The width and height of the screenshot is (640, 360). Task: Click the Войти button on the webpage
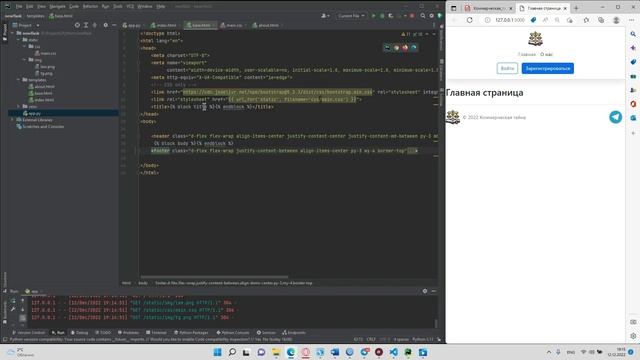pyautogui.click(x=507, y=68)
